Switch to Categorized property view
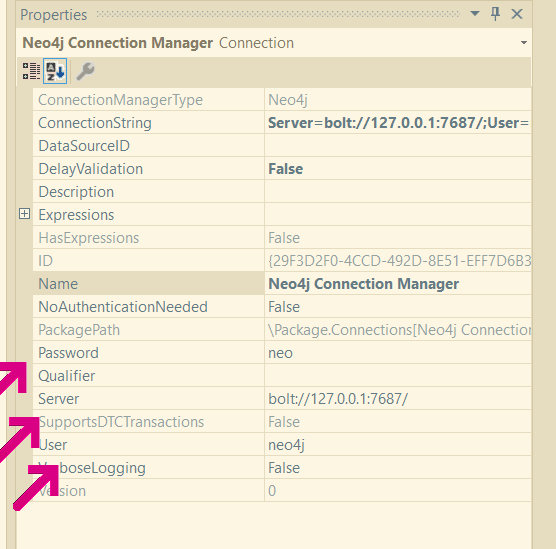Viewport: 556px width, 549px height. coord(31,71)
